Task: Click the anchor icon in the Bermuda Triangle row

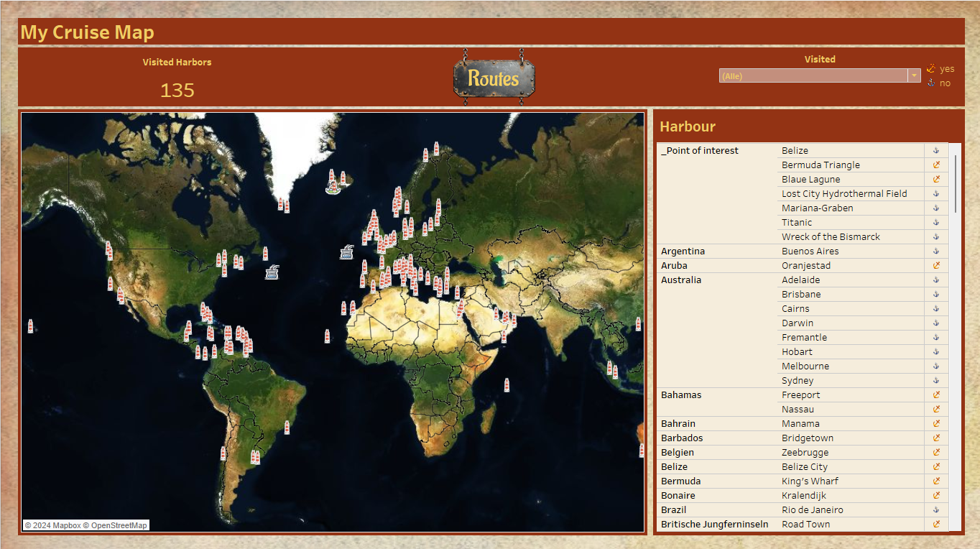Action: click(x=936, y=165)
